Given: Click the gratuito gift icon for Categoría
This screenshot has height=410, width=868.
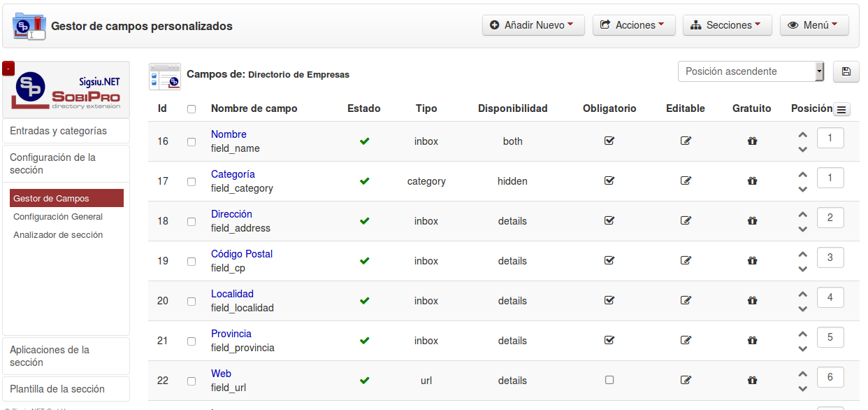Looking at the screenshot, I should coord(752,181).
